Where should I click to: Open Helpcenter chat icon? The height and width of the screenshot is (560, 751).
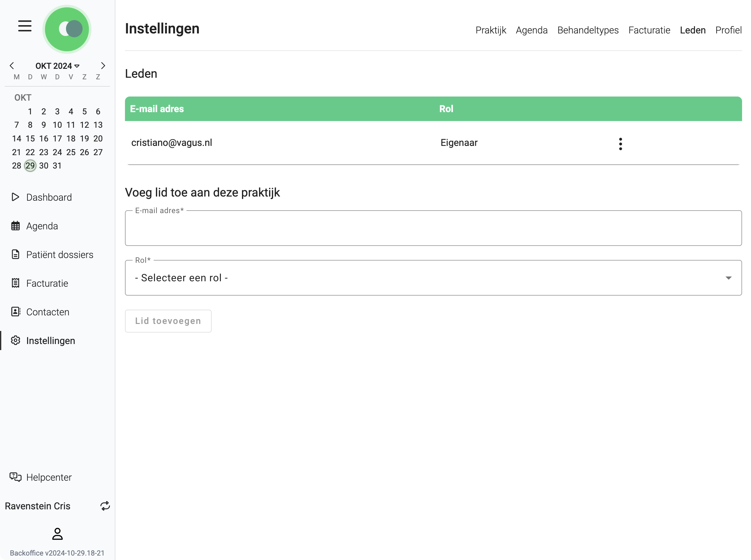click(x=16, y=477)
